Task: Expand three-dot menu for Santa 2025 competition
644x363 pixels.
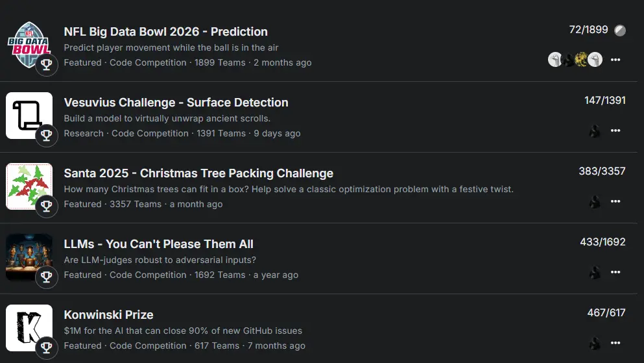Action: (x=615, y=202)
